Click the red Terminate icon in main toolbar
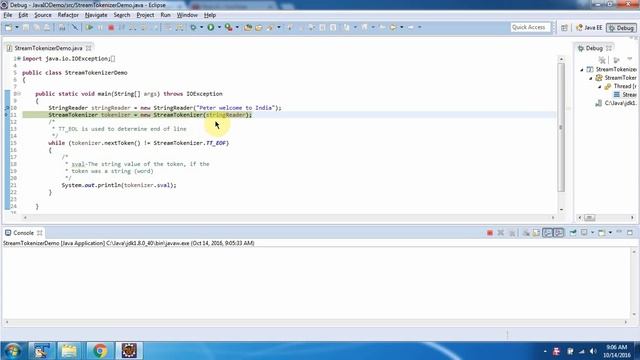 111,27
